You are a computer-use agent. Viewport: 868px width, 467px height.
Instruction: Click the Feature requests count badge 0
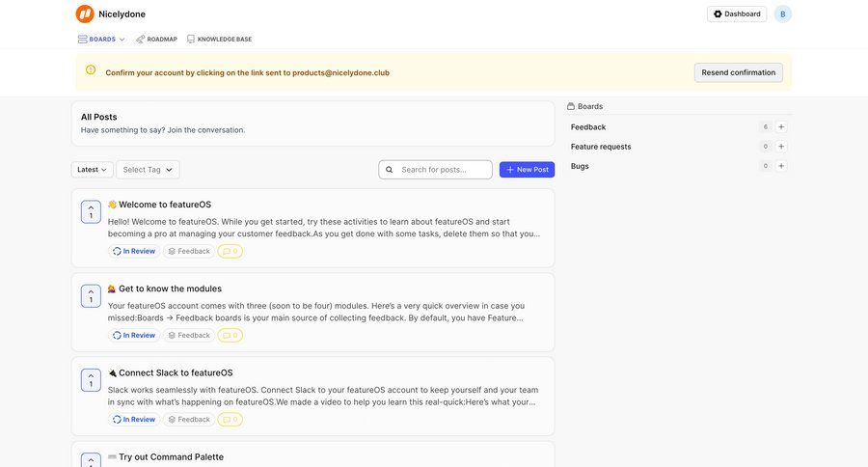[x=766, y=147]
